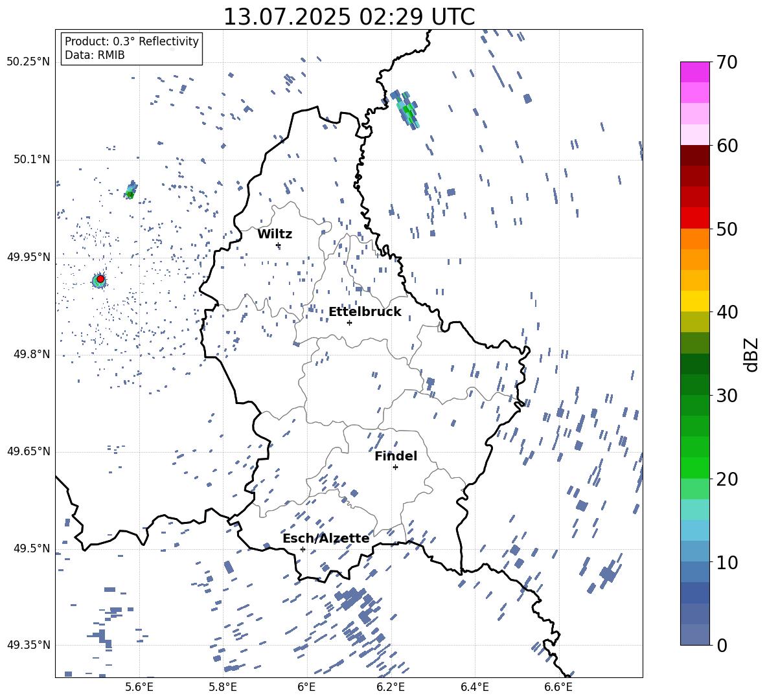Click the Ettelbruck station cross marker

[x=349, y=322]
